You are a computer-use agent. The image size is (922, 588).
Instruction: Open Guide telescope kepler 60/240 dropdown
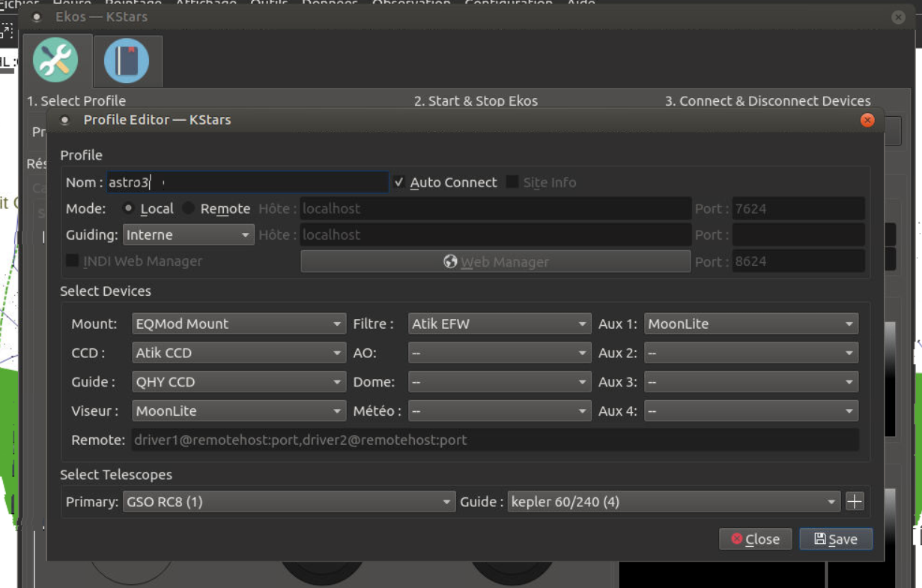674,502
